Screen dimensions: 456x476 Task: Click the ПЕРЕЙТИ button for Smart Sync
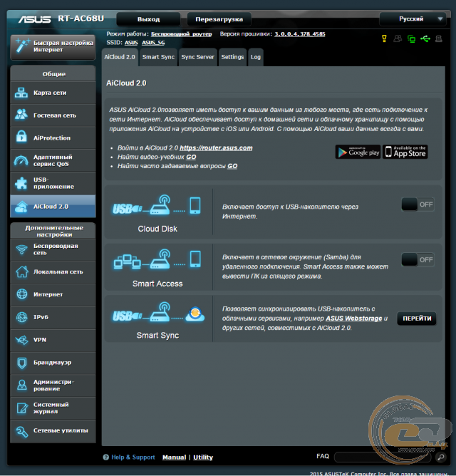417,319
